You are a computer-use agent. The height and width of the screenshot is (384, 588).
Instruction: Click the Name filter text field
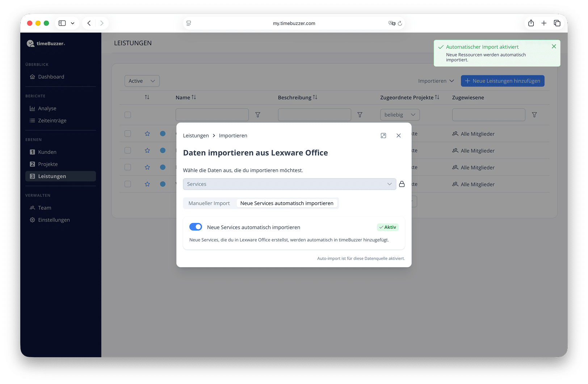[212, 115]
